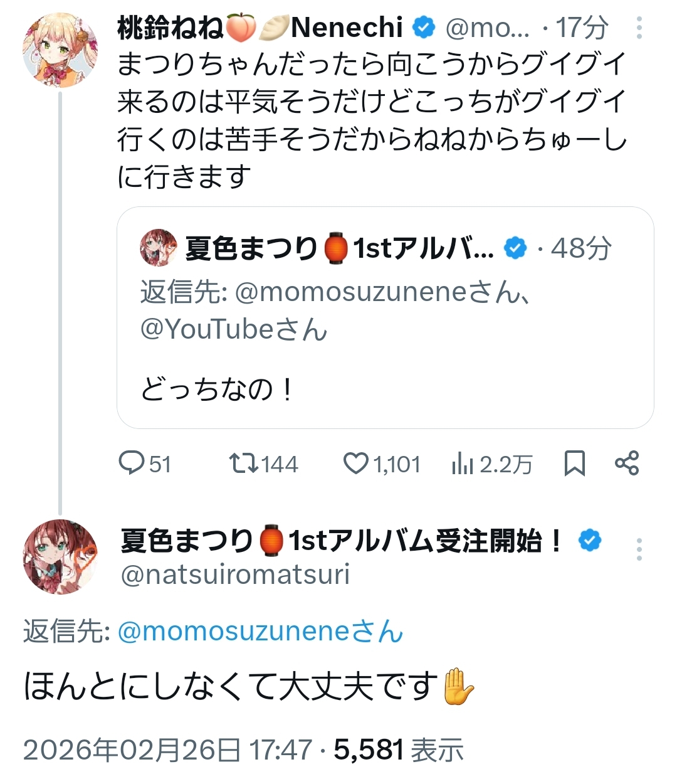Image resolution: width=677 pixels, height=784 pixels.
Task: Click the 5,581 表示 view count
Action: point(399,750)
